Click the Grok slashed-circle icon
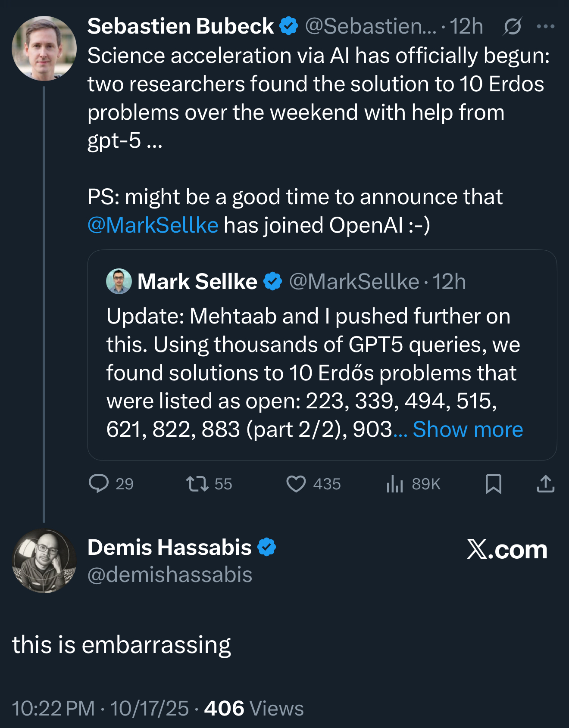This screenshot has height=728, width=569. pos(512,26)
